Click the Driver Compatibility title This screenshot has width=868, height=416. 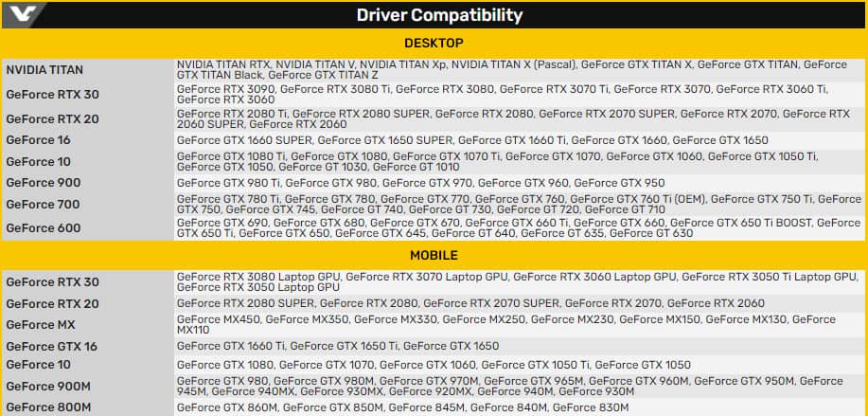tap(439, 15)
